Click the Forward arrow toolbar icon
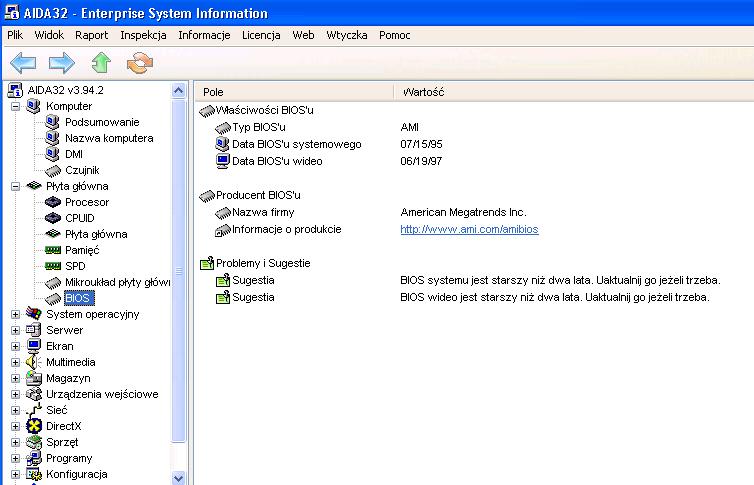 click(62, 62)
